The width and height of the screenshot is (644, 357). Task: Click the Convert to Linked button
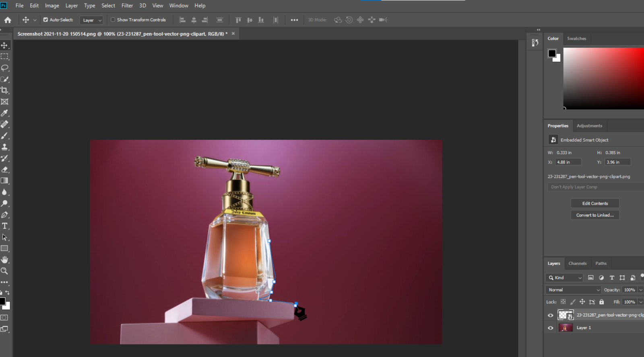click(x=595, y=215)
